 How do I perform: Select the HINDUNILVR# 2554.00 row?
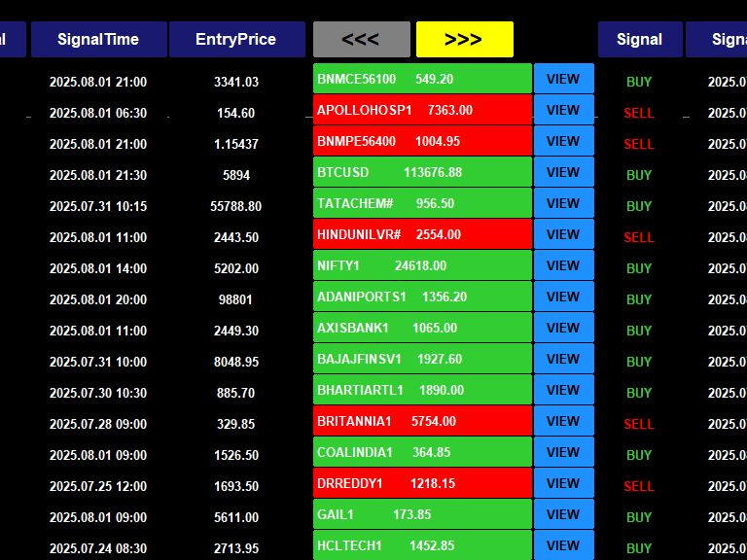(422, 234)
